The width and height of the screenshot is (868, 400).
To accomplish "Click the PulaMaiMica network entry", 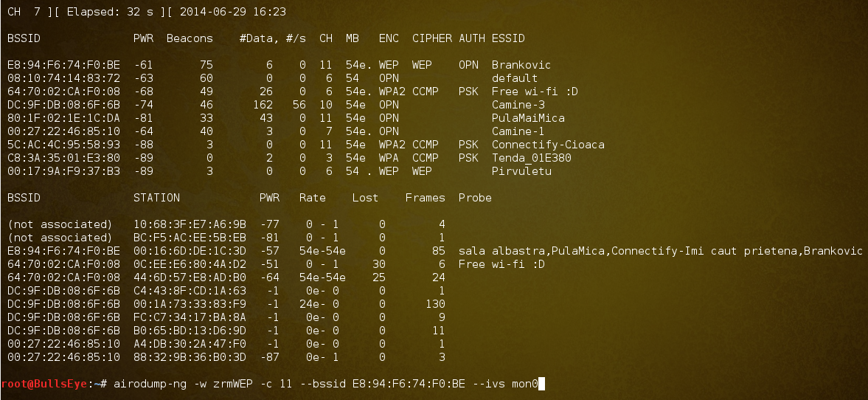I will point(527,118).
